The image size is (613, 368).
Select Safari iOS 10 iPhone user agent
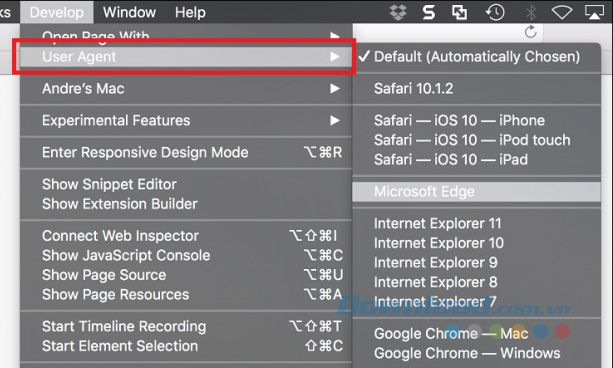477,120
